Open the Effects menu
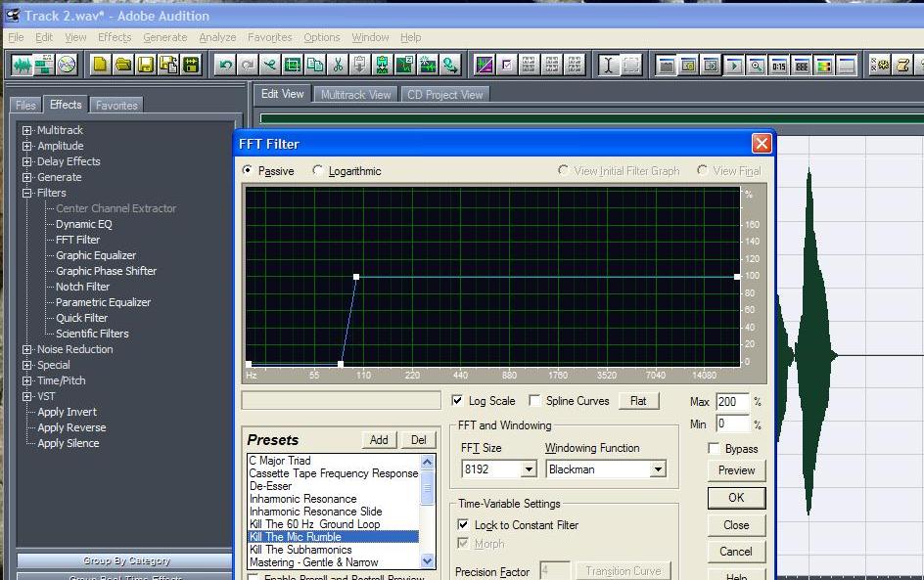 (115, 37)
